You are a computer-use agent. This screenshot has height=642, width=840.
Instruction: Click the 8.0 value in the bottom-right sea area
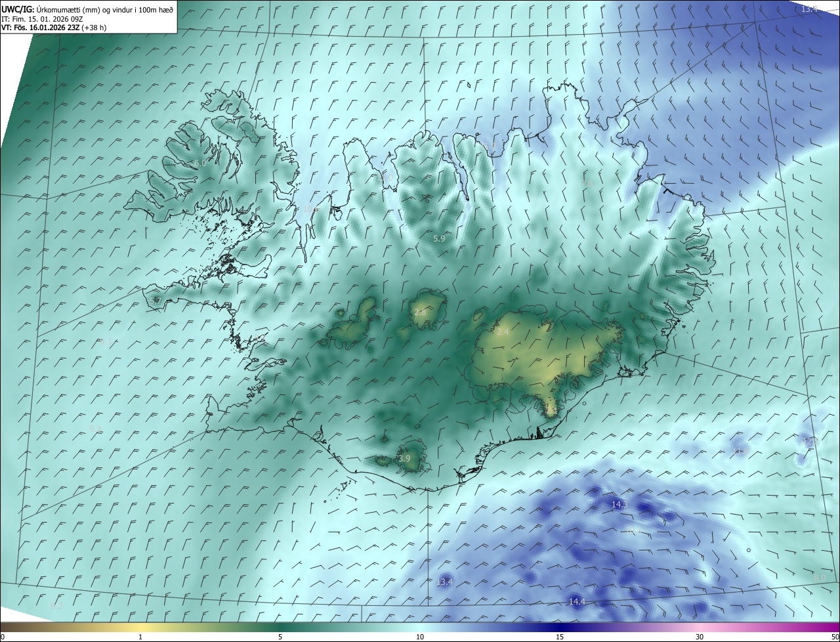click(820, 577)
